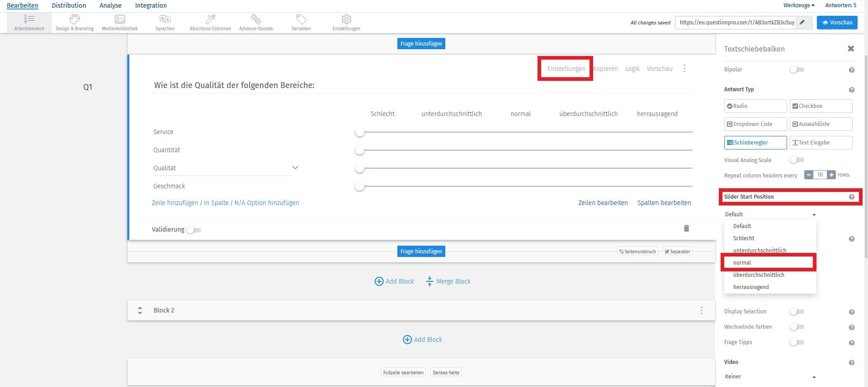Open the Advance-Quotas icon
The width and height of the screenshot is (868, 387).
point(256,19)
